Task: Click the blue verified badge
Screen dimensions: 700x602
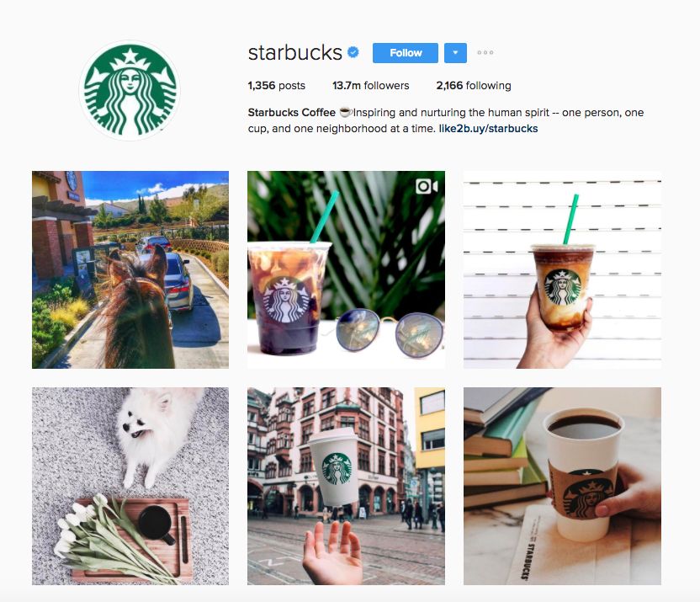Action: 353,52
